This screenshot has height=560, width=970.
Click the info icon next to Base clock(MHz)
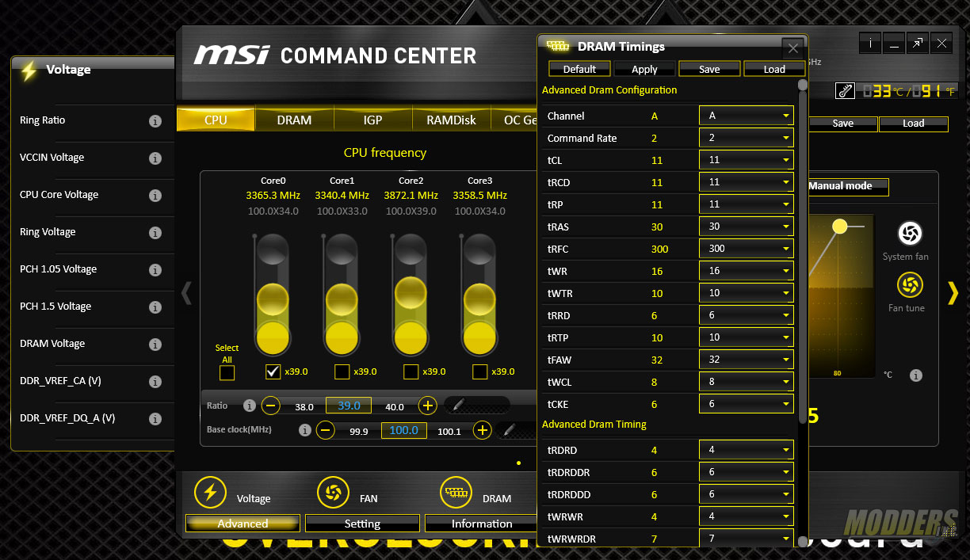tap(305, 430)
